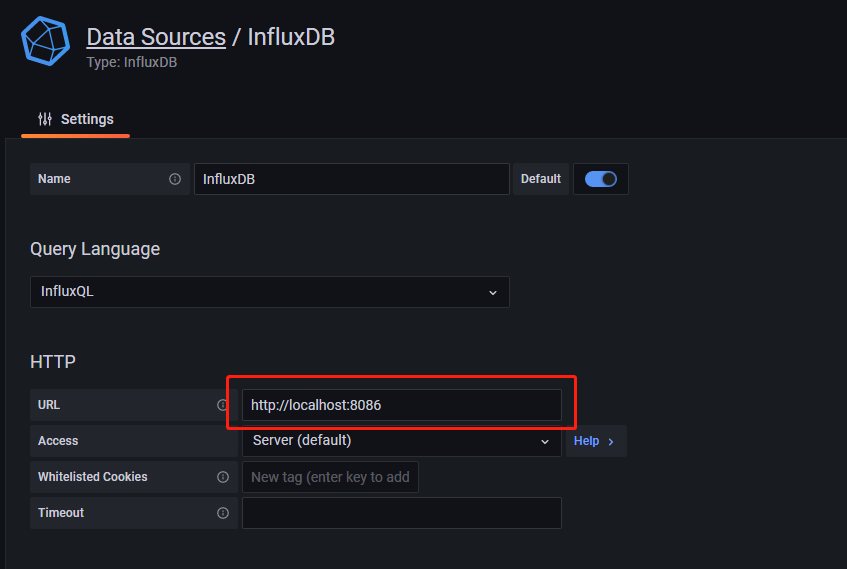The width and height of the screenshot is (847, 569).
Task: Click the Query Language section heading
Action: click(x=95, y=248)
